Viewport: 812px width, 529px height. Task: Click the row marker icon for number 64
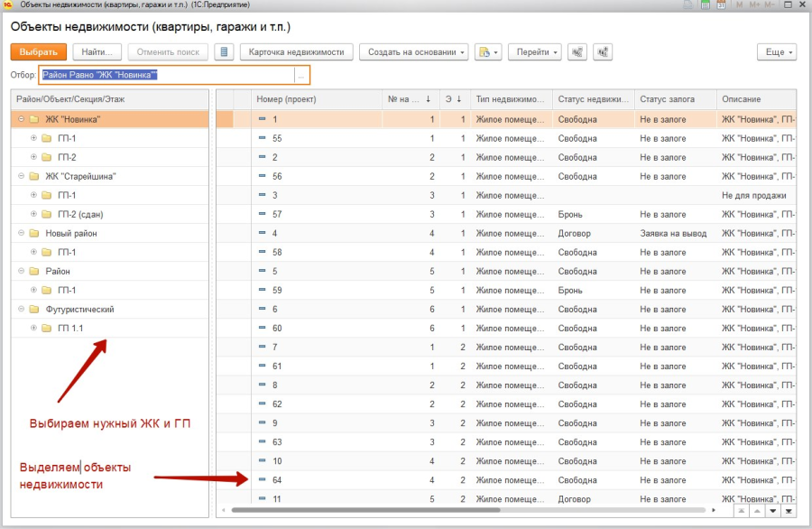tap(263, 479)
